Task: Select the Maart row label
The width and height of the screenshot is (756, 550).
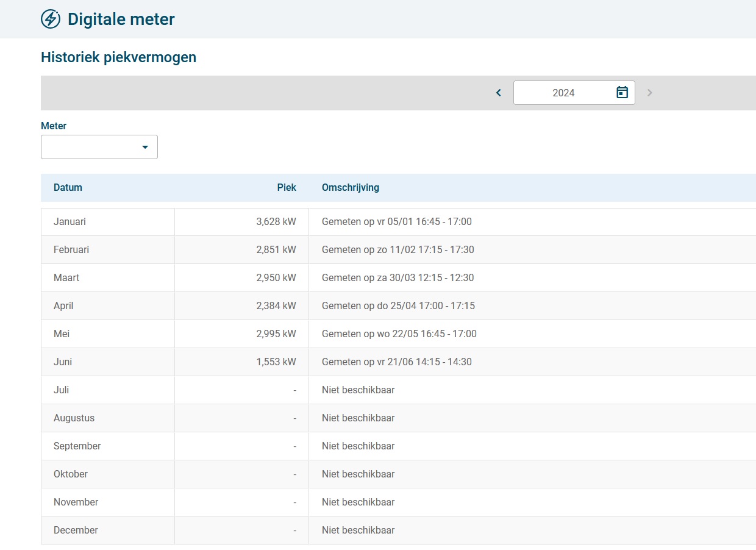Action: (x=66, y=278)
